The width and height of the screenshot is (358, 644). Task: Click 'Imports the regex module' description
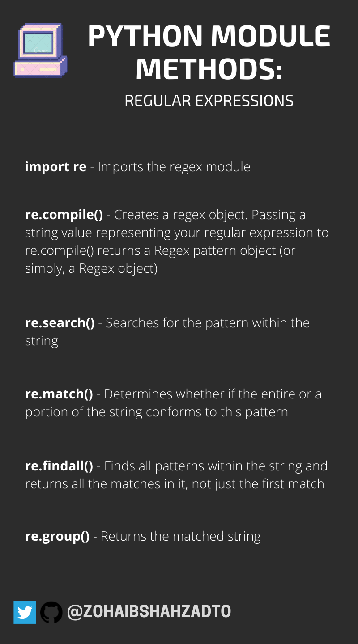(174, 167)
